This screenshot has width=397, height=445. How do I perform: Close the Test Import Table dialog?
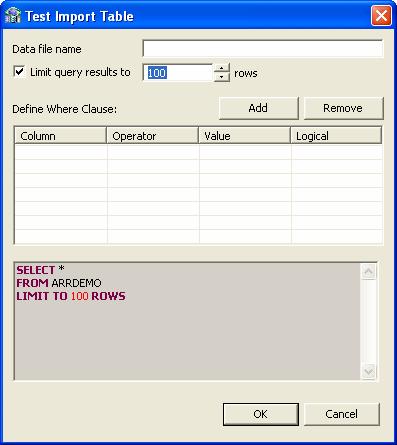tap(381, 15)
